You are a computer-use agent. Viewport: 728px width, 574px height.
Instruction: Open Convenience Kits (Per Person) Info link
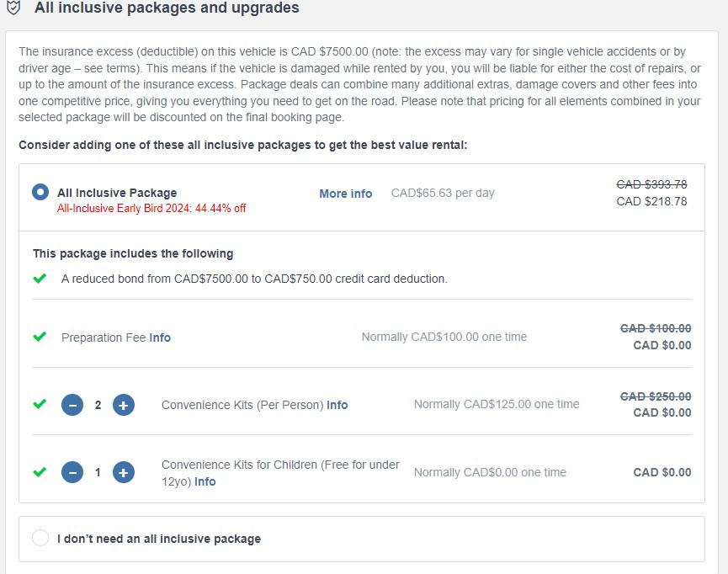pos(337,405)
